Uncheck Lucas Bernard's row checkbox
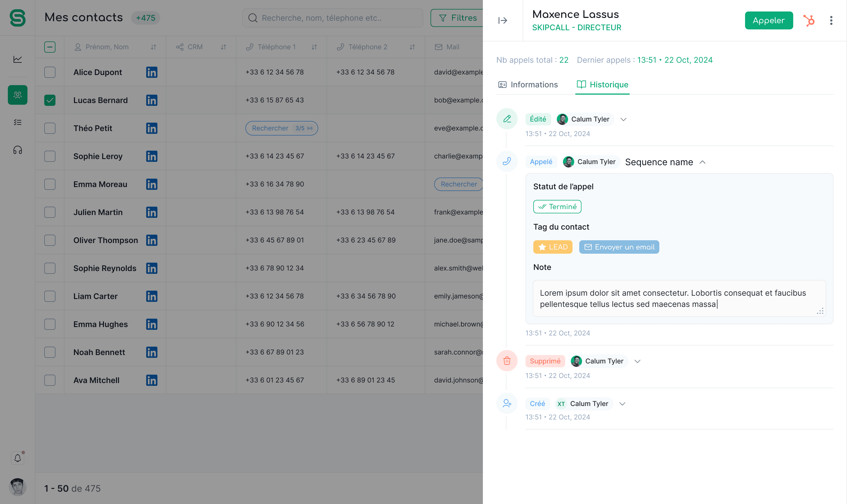Screen dimensions: 847x504 point(50,100)
